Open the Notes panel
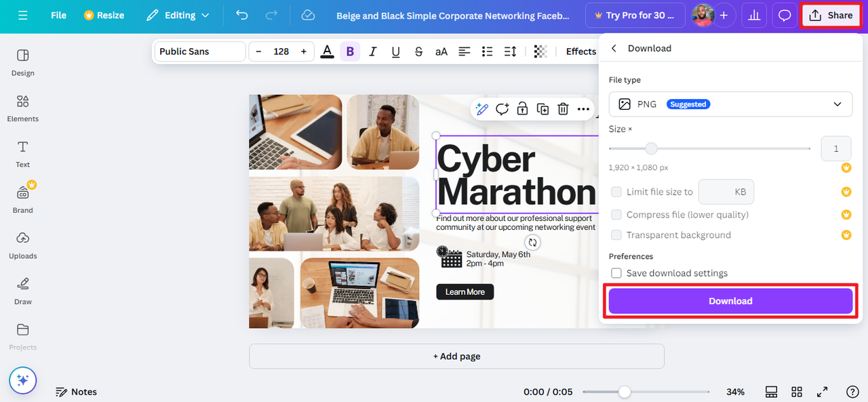 pyautogui.click(x=76, y=392)
